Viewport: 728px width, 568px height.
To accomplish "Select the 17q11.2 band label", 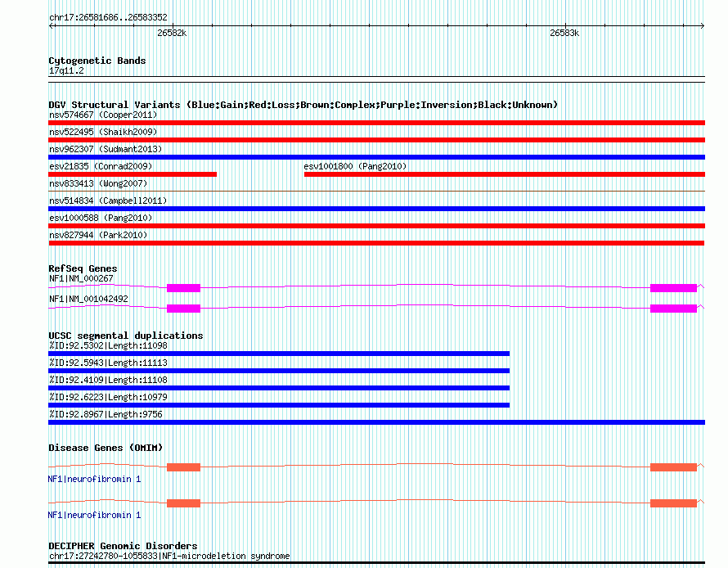I will click(66, 70).
